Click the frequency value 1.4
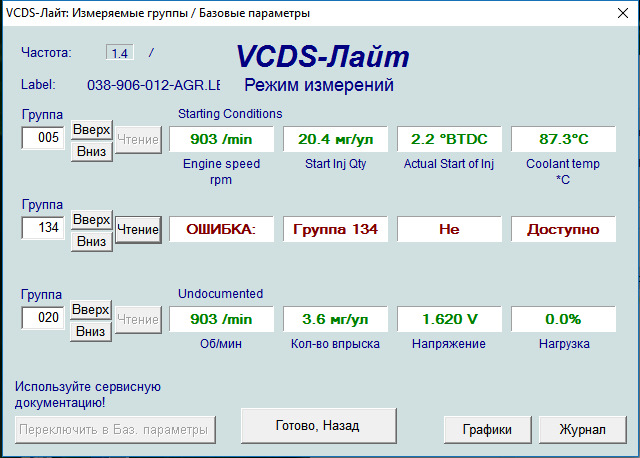The image size is (640, 458). 120,53
